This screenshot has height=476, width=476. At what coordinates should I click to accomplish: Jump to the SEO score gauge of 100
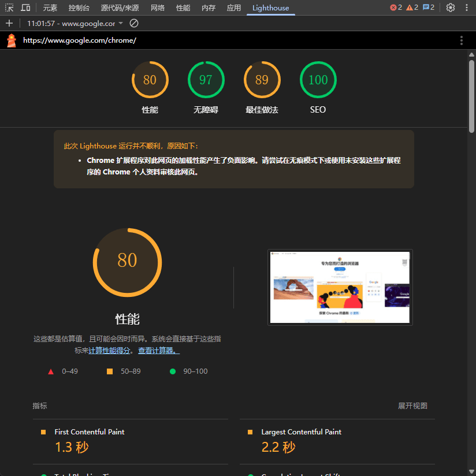[x=318, y=88]
